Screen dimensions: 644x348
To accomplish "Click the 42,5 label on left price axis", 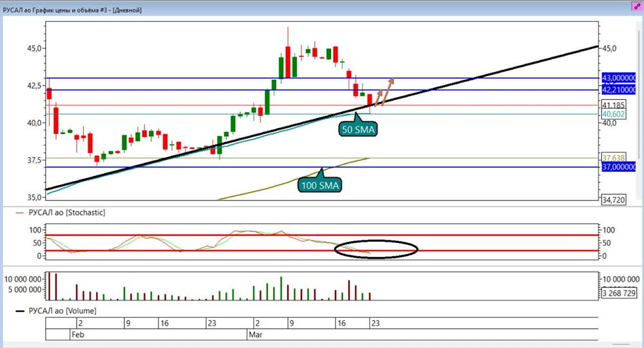I will point(34,86).
